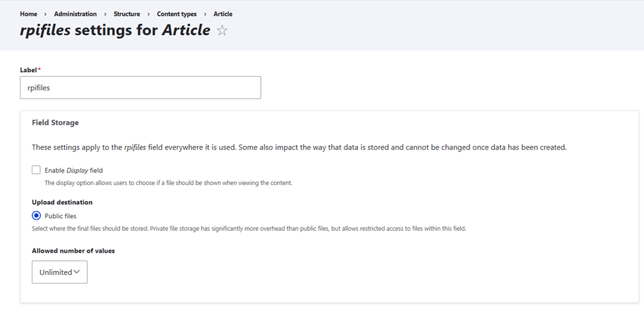Click the chevron arrow in the Unlimited select
This screenshot has height=312, width=644.
(x=77, y=272)
